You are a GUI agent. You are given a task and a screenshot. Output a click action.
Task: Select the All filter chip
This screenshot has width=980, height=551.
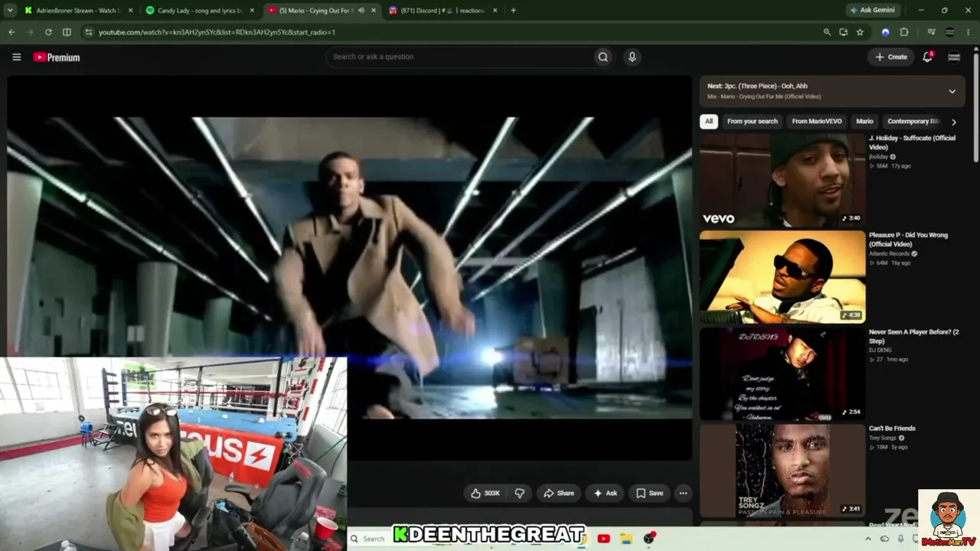(x=709, y=121)
